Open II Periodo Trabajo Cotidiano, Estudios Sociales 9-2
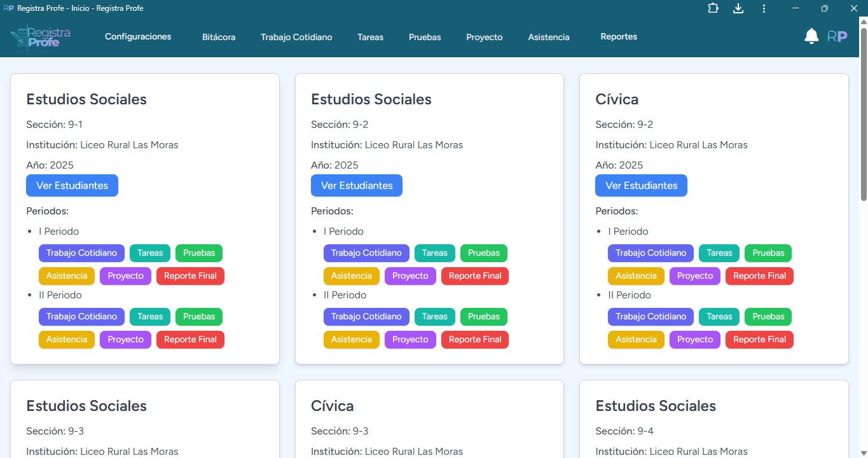The image size is (868, 458). click(x=366, y=317)
